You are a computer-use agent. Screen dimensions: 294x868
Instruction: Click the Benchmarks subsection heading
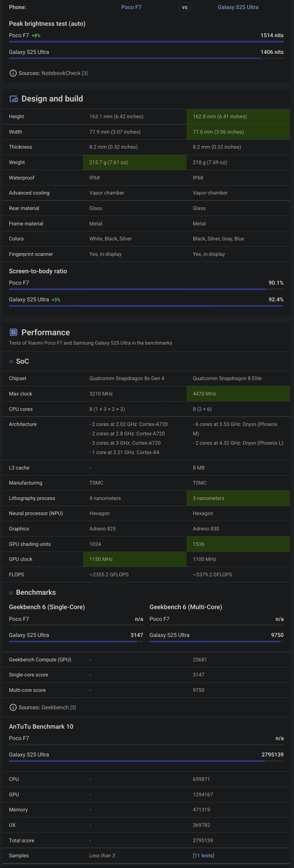tap(36, 592)
